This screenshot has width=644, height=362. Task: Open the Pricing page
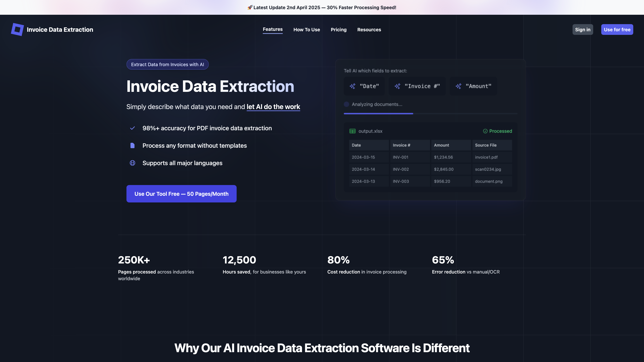339,29
